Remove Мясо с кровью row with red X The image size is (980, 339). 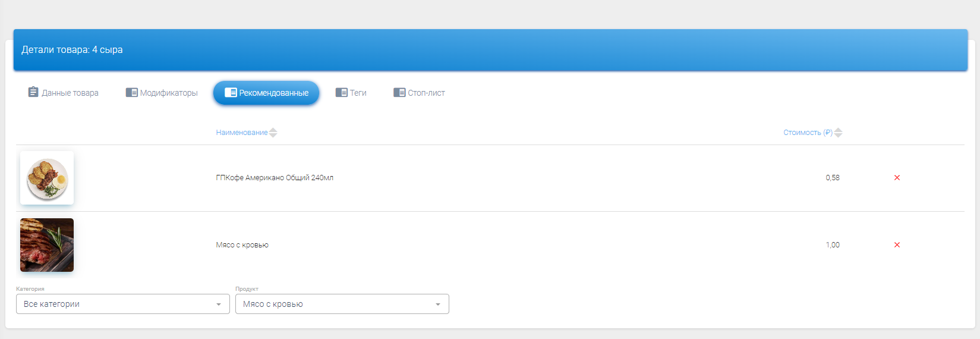[897, 245]
